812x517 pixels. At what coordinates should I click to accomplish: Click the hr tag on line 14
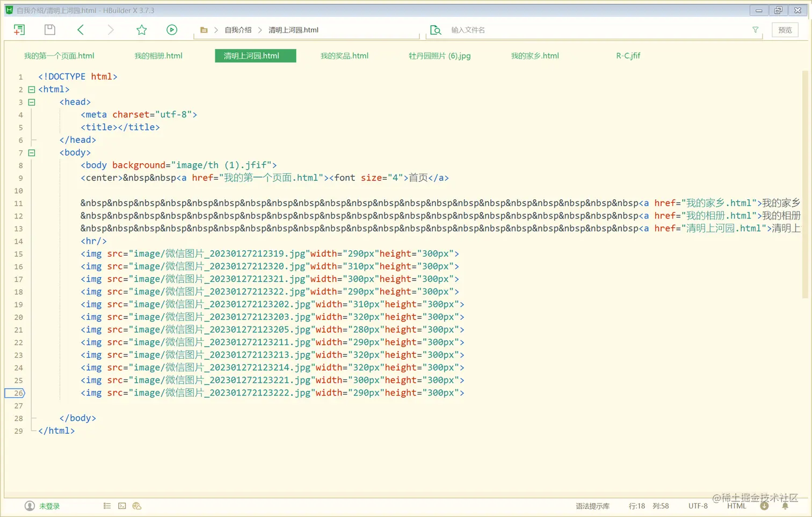(x=93, y=241)
